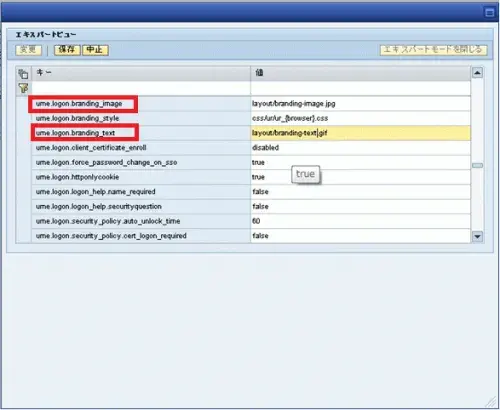Click the キー column filter input field
The height and width of the screenshot is (410, 500).
click(141, 89)
